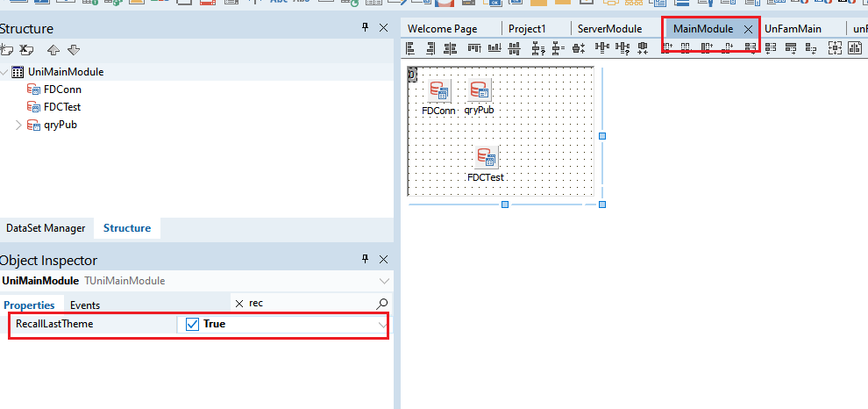Switch to the DataSet Manager tab
The image size is (868, 409).
[46, 228]
